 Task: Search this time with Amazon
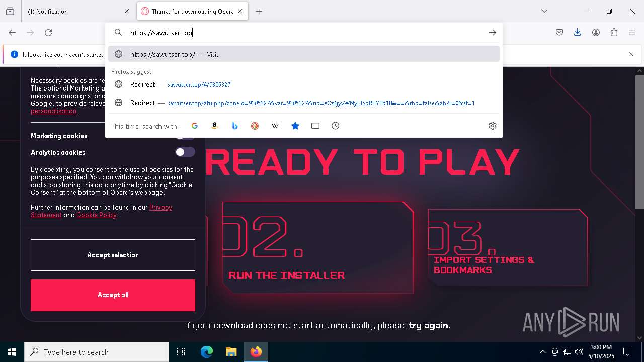[215, 126]
